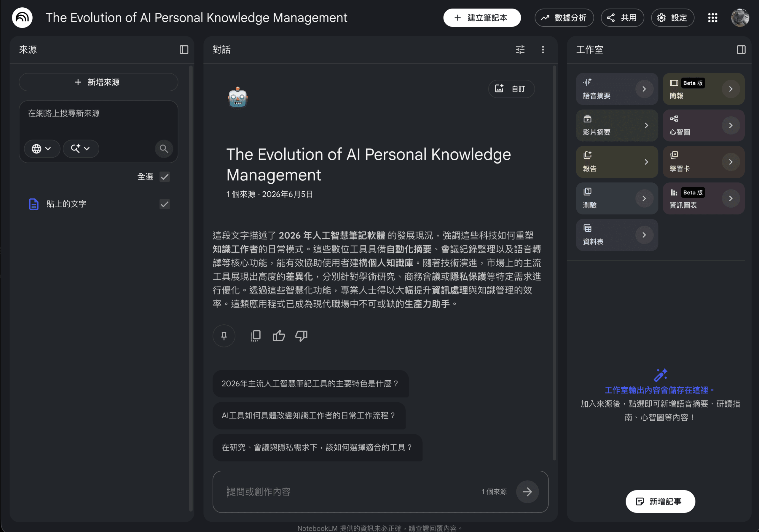Click the 對話 panel header label
Image resolution: width=759 pixels, height=532 pixels.
point(221,49)
